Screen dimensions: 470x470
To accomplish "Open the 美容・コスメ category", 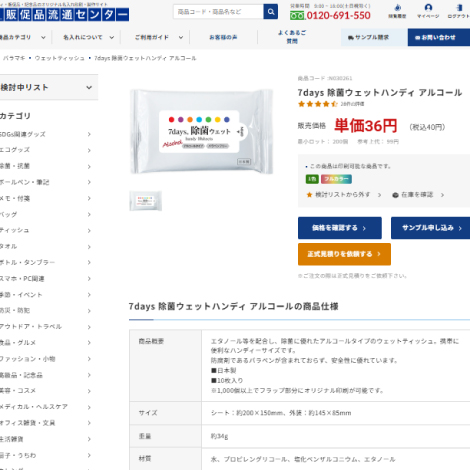I will click(46, 391).
